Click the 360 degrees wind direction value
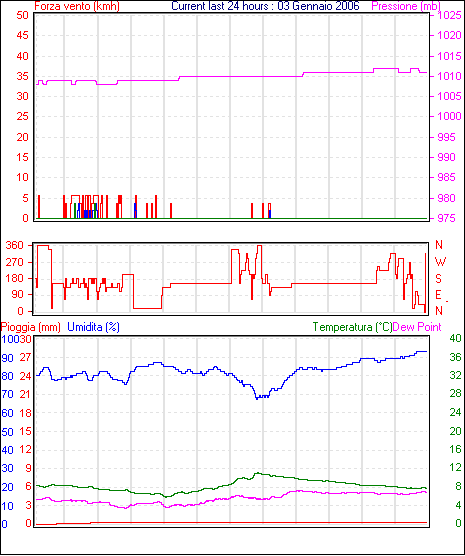 click(x=15, y=245)
